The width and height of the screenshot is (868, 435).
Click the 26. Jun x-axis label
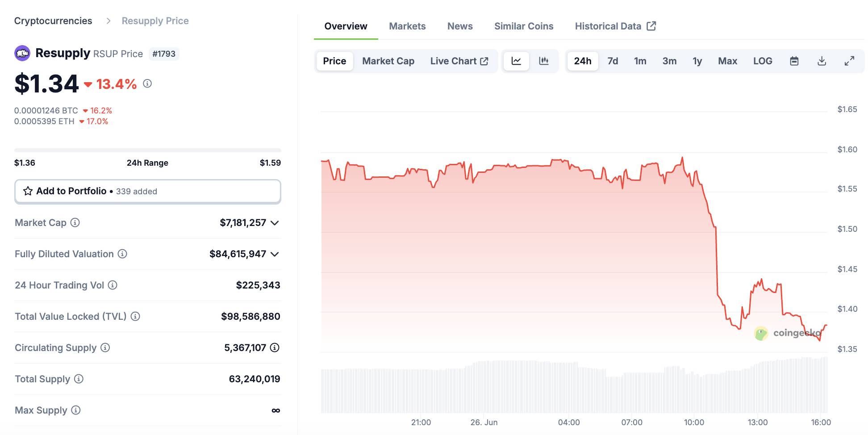coord(484,422)
